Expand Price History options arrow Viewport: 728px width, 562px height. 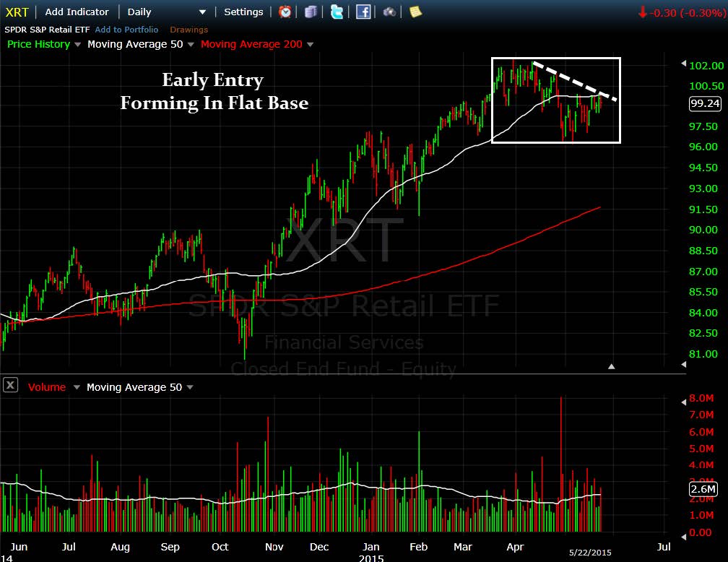(77, 45)
